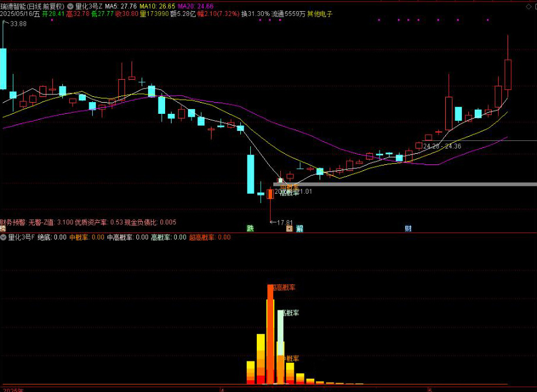The width and height of the screenshot is (537, 392).
Task: Click the 绝底: 0.00 indicator value
Action: click(x=52, y=237)
